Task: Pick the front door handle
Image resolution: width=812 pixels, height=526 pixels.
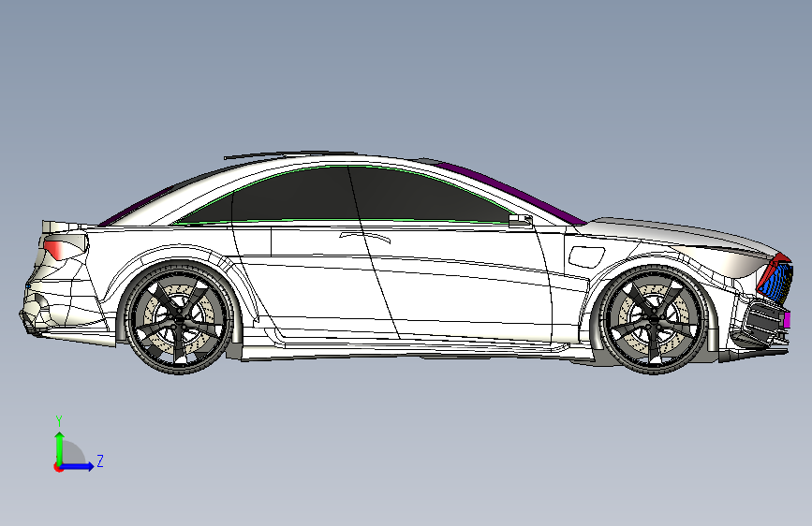Action: (365, 237)
